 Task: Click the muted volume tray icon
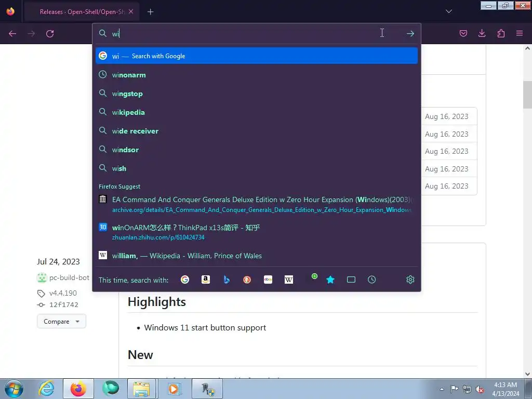480,389
